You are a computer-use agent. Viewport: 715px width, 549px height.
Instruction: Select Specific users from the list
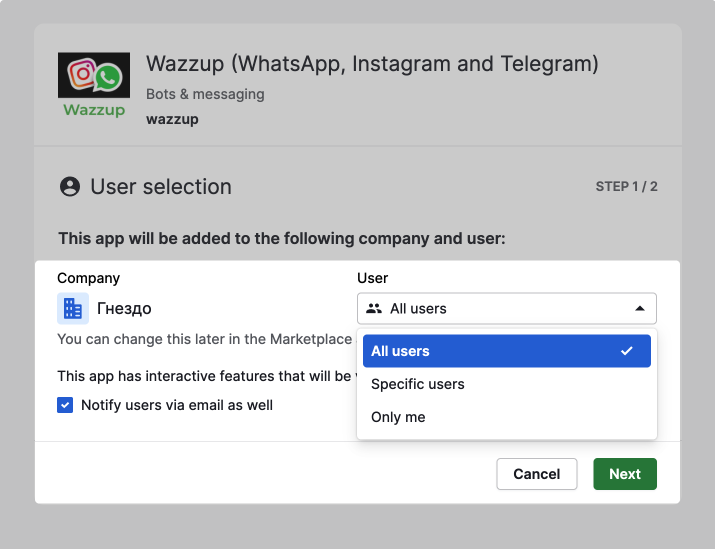click(x=418, y=384)
